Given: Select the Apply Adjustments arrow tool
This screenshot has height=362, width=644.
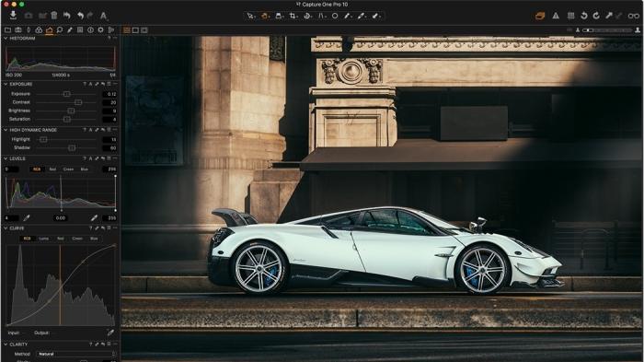Looking at the screenshot, I should (x=375, y=16).
